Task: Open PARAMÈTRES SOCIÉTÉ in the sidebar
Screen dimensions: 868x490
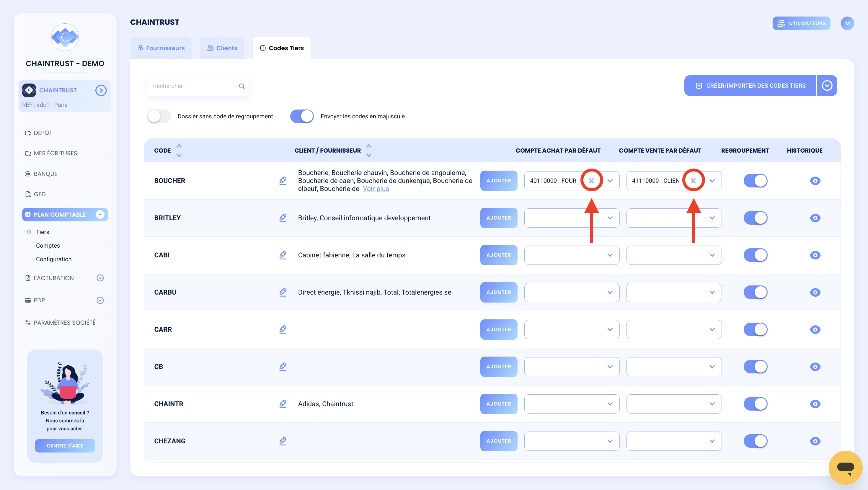Action: point(60,323)
